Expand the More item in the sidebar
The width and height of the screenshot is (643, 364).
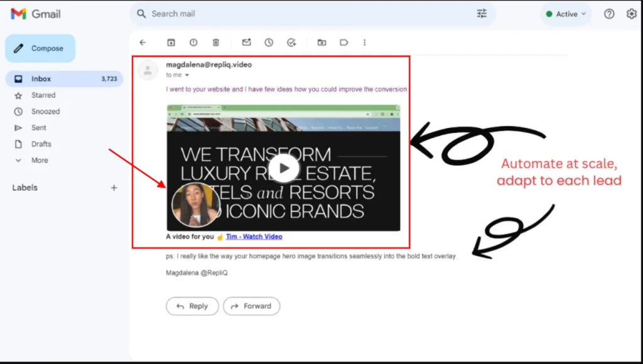(40, 161)
